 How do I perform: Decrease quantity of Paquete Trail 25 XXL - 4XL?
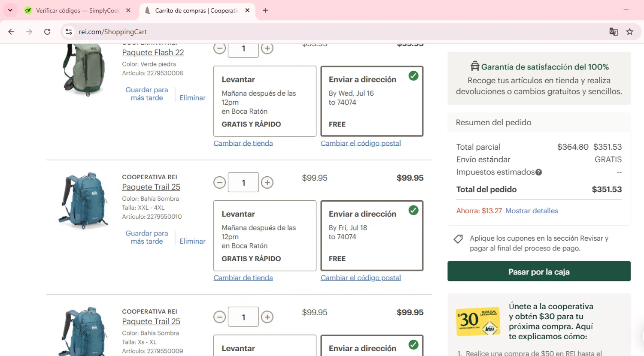tap(219, 183)
